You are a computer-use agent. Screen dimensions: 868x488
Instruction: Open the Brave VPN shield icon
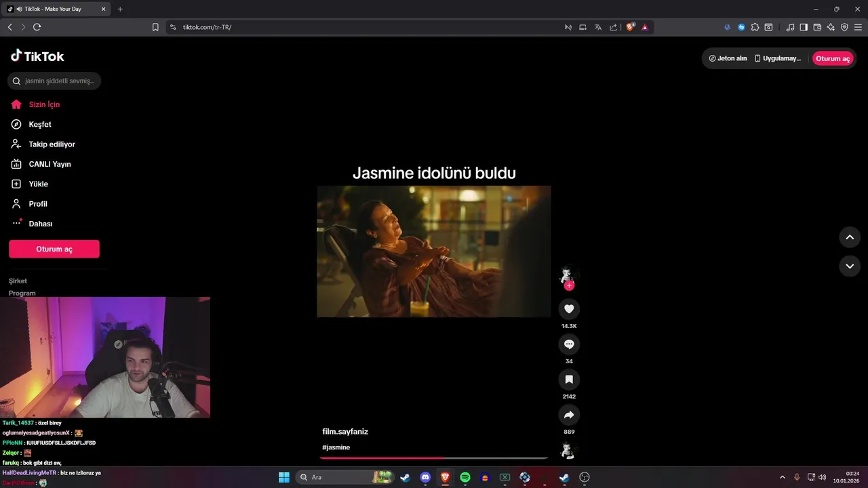coord(844,27)
